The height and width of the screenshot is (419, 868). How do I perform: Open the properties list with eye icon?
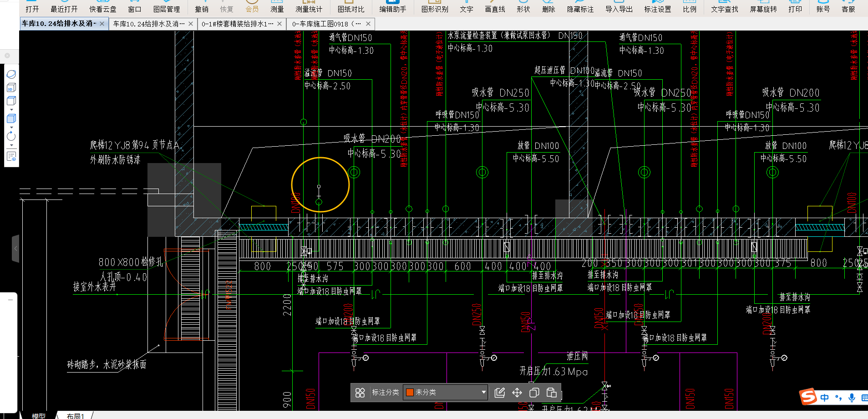[x=11, y=156]
